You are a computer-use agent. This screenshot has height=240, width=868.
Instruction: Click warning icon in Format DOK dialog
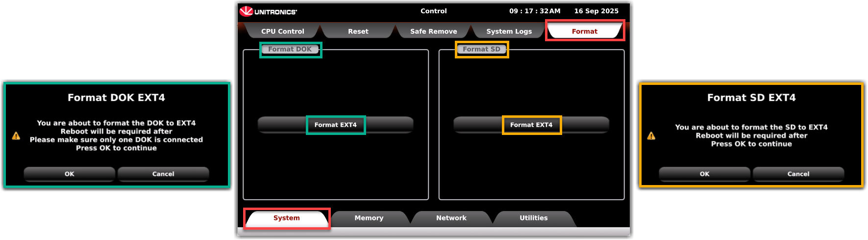[x=16, y=136]
